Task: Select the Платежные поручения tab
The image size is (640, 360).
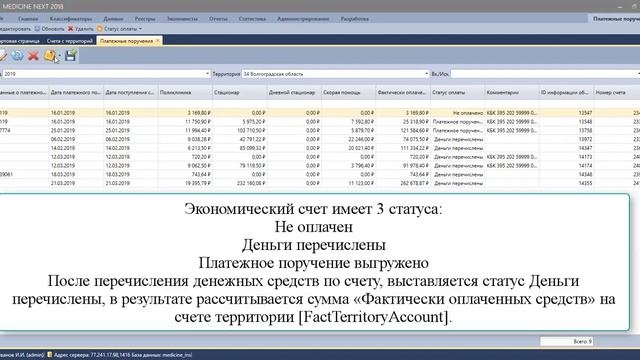Action: 126,41
